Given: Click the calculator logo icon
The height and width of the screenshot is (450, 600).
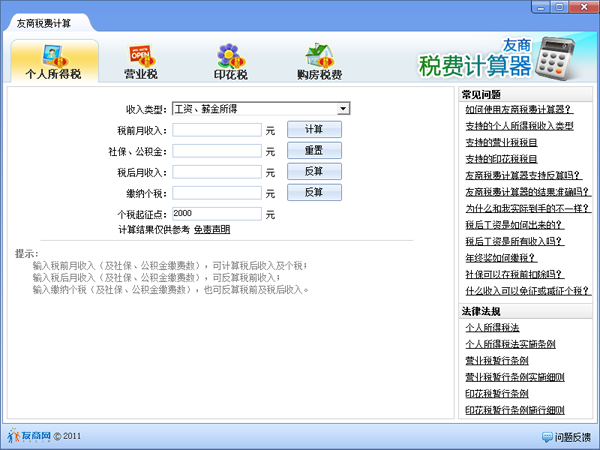Looking at the screenshot, I should (555, 58).
